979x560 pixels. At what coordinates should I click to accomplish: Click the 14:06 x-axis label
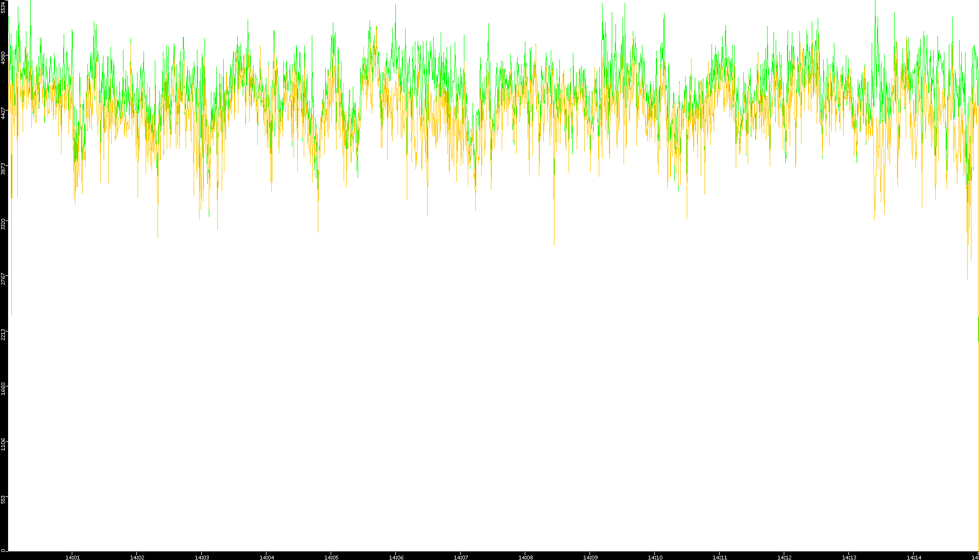click(396, 557)
